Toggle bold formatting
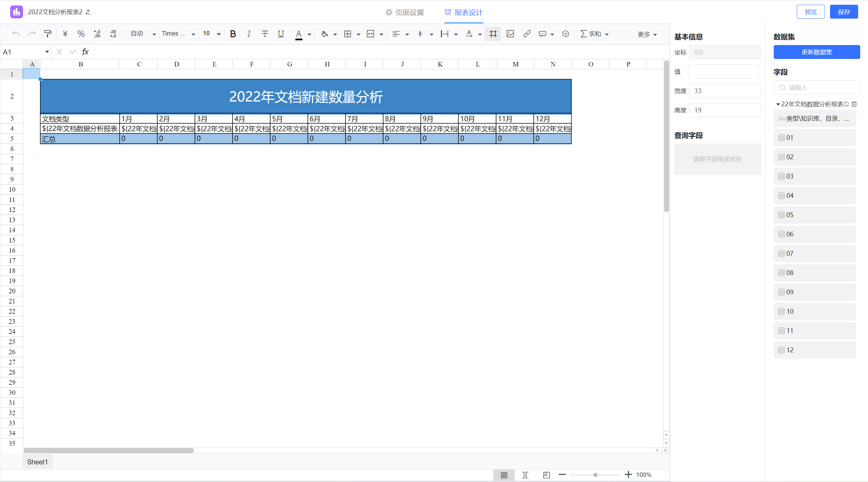This screenshot has width=868, height=482. [x=233, y=34]
